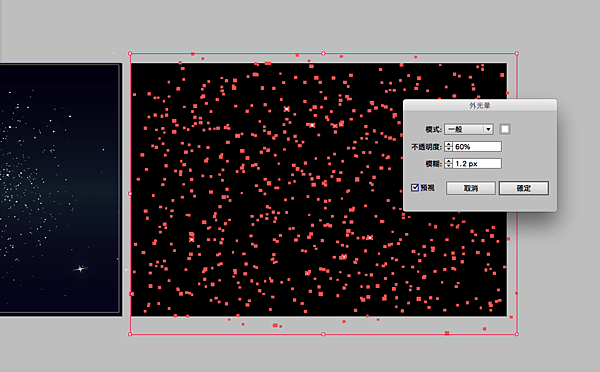The height and width of the screenshot is (372, 600).
Task: Increase opacity with the stepper up arrow
Action: click(x=448, y=144)
